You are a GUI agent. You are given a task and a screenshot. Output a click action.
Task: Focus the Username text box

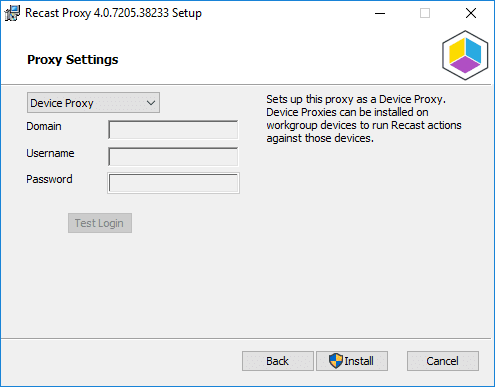(x=173, y=157)
